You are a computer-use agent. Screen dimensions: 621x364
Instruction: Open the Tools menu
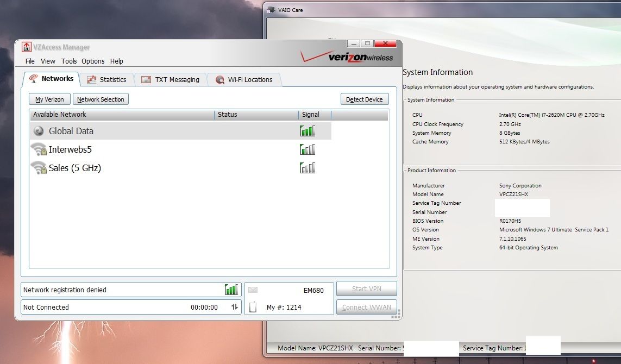click(69, 61)
